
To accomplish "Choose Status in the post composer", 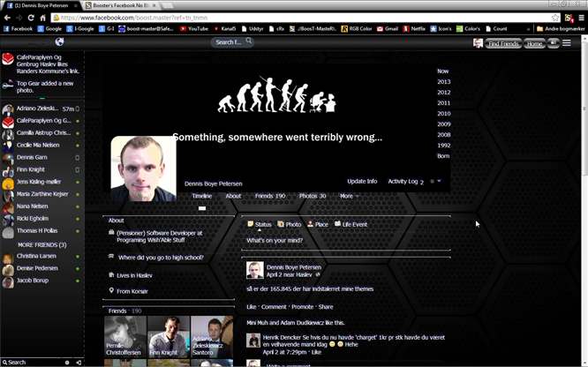I will (x=259, y=224).
